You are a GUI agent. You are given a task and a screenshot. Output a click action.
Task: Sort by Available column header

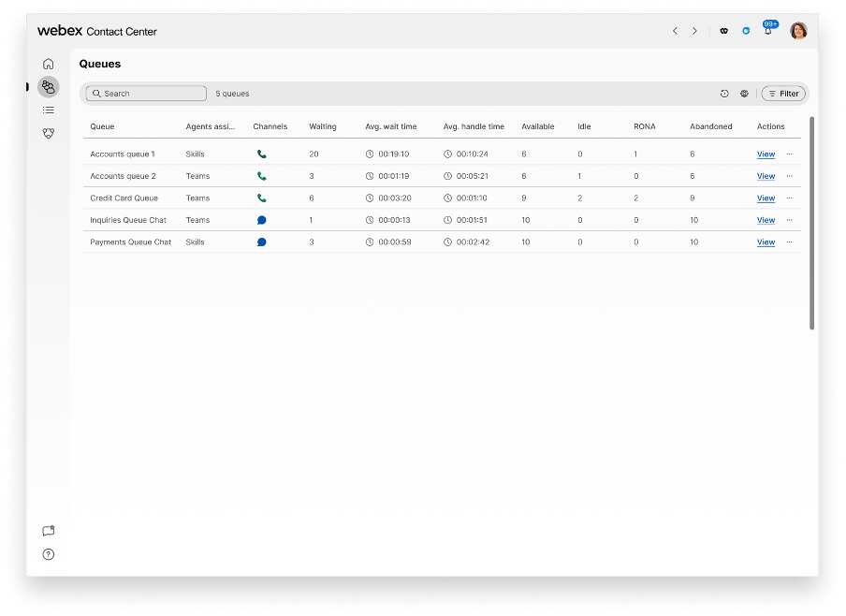tap(537, 126)
